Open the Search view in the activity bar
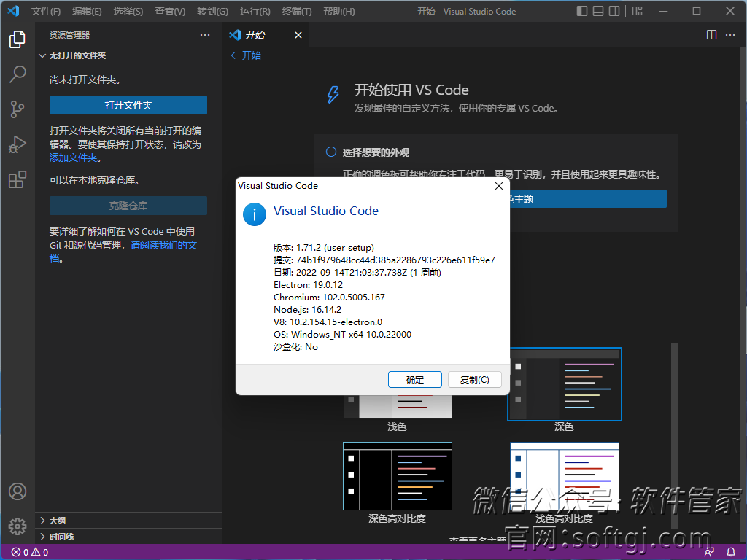Viewport: 747px width, 560px height. point(18,74)
